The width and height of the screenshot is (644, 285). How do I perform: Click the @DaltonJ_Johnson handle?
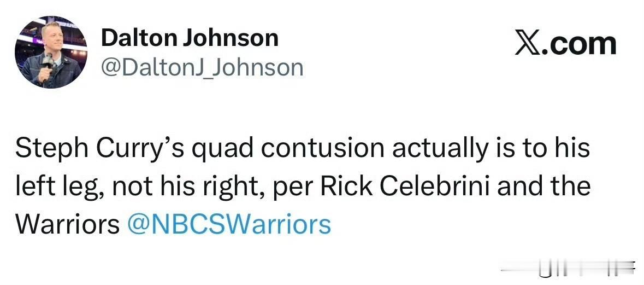tap(202, 67)
